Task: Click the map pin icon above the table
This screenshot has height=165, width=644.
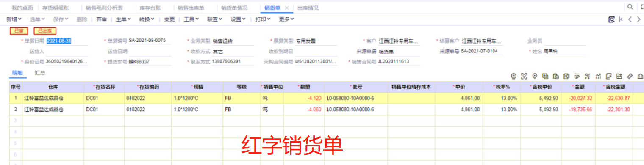Action: pos(535,76)
